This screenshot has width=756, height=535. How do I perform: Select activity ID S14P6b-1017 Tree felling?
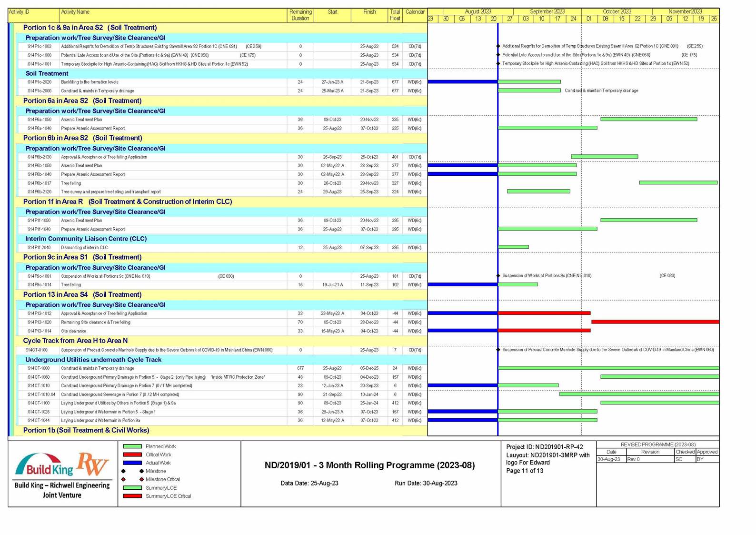click(x=40, y=183)
